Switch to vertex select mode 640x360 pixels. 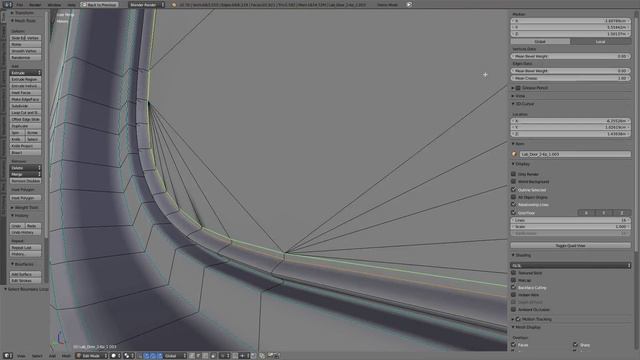191,356
